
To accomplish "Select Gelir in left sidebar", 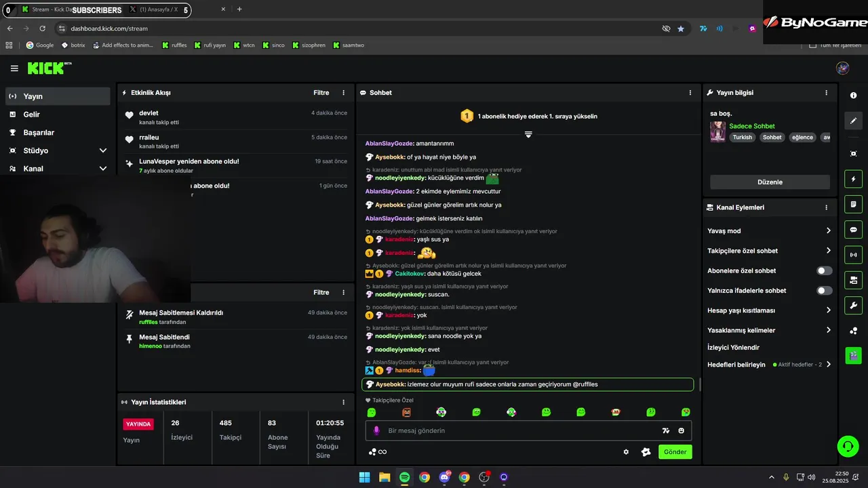I will 58,115.
